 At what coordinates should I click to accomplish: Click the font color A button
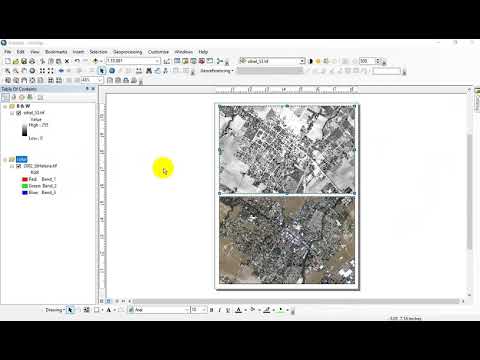click(238, 310)
